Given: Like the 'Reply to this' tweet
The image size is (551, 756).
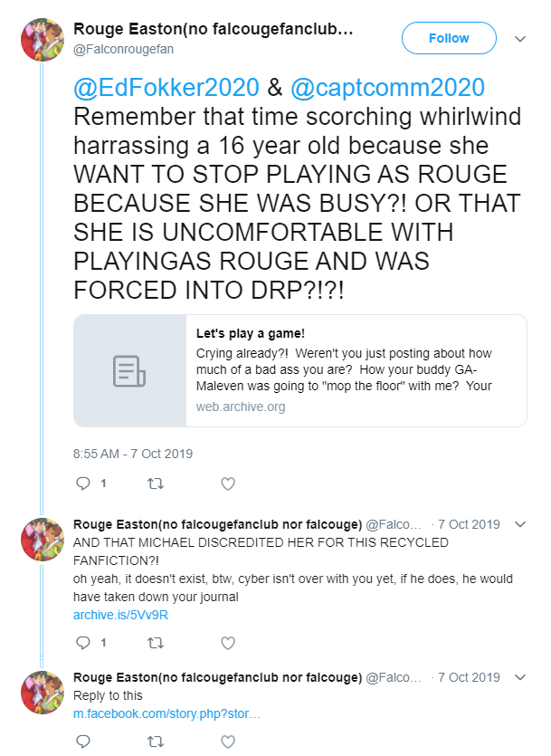Looking at the screenshot, I should tap(228, 741).
